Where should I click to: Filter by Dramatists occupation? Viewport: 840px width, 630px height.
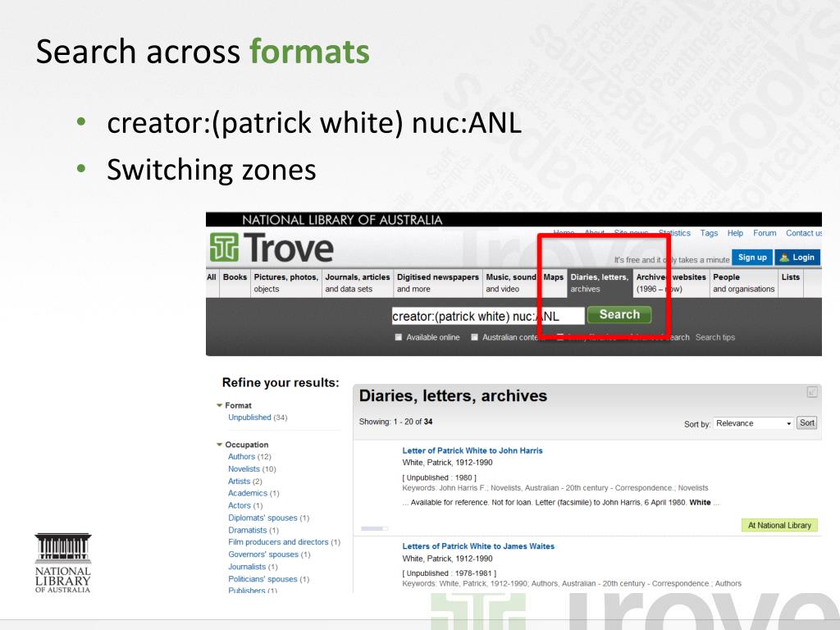coord(248,530)
